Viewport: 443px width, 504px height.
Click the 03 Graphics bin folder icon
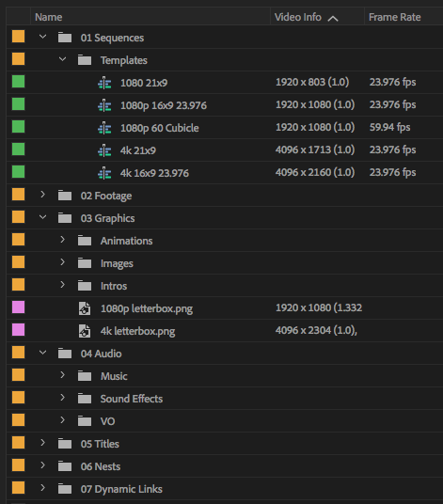tap(65, 218)
